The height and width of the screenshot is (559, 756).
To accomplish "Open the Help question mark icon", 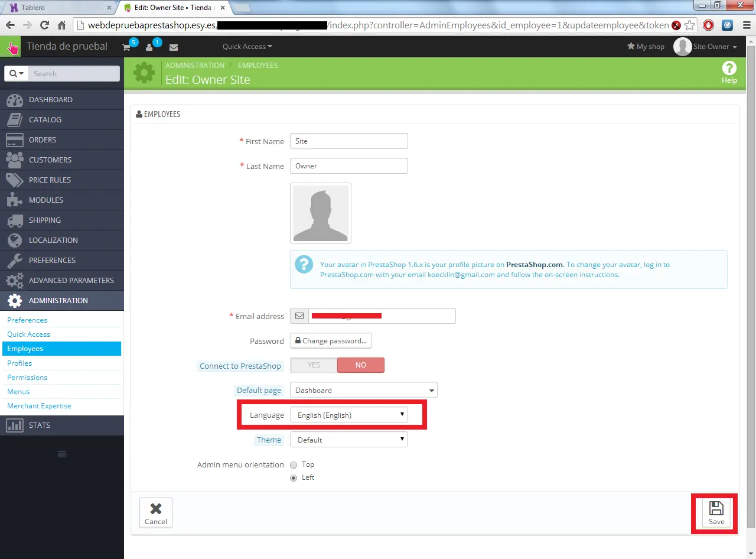I will pyautogui.click(x=729, y=69).
